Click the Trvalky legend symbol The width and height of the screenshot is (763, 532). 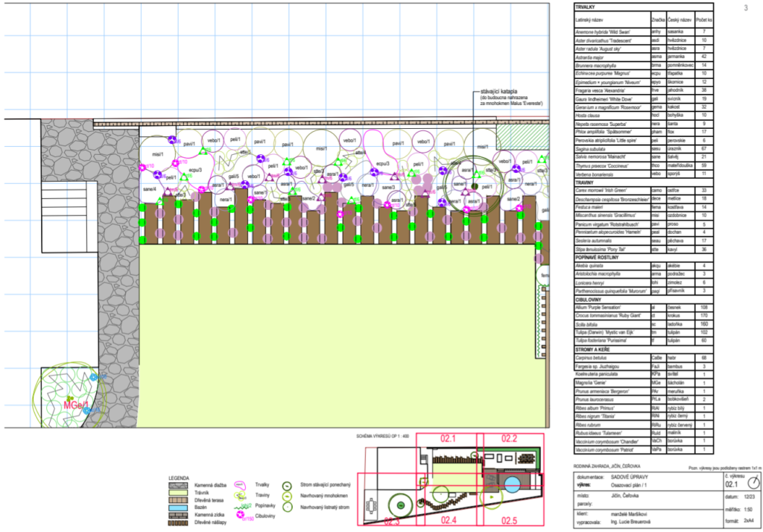(x=240, y=484)
